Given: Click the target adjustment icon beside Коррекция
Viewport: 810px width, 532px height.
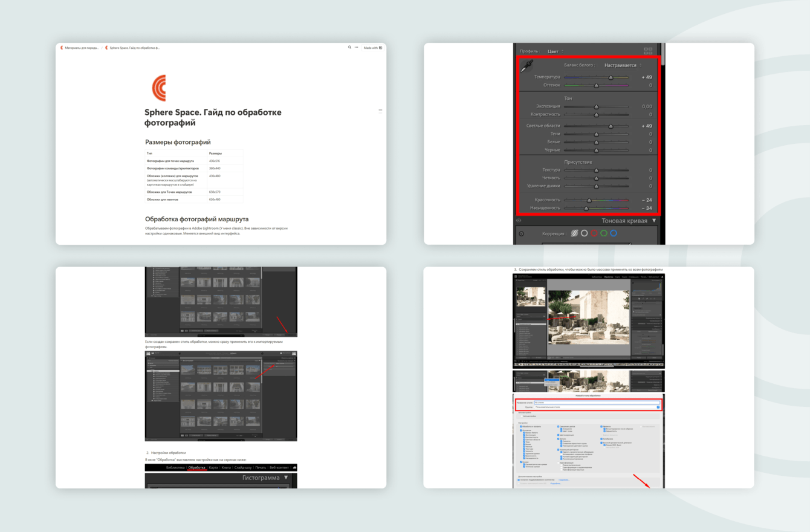Looking at the screenshot, I should click(522, 233).
